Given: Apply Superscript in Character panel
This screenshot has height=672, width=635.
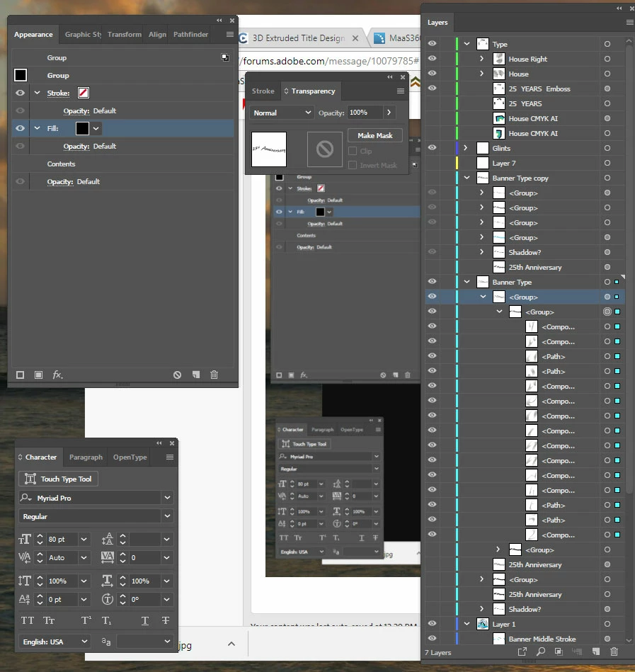Looking at the screenshot, I should coord(86,620).
